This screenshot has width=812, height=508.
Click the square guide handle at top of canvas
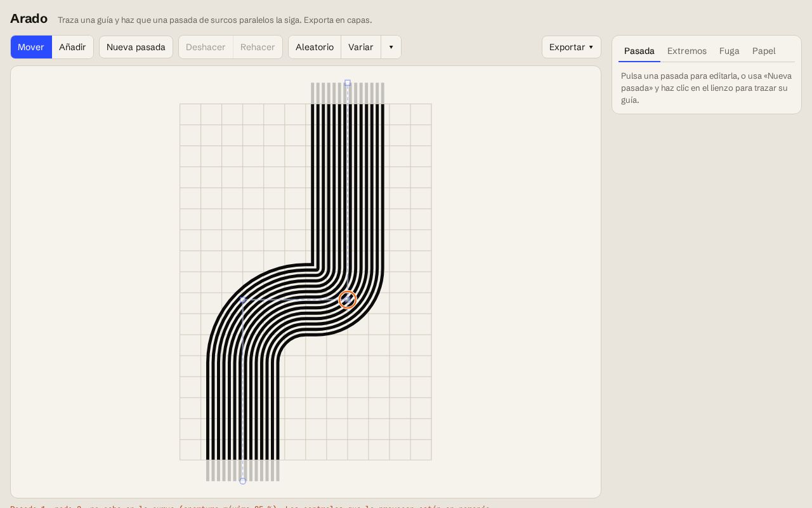348,83
